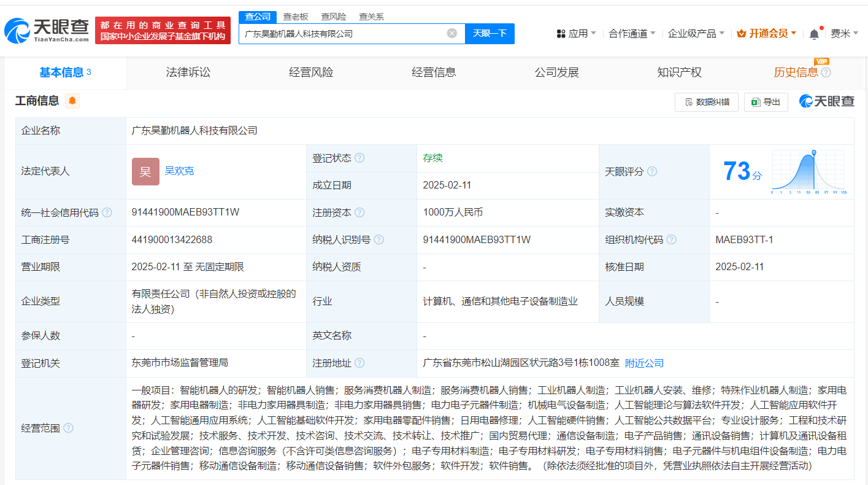Open the 开通会员 membership dropdown
Image resolution: width=868 pixels, height=485 pixels.
766,34
